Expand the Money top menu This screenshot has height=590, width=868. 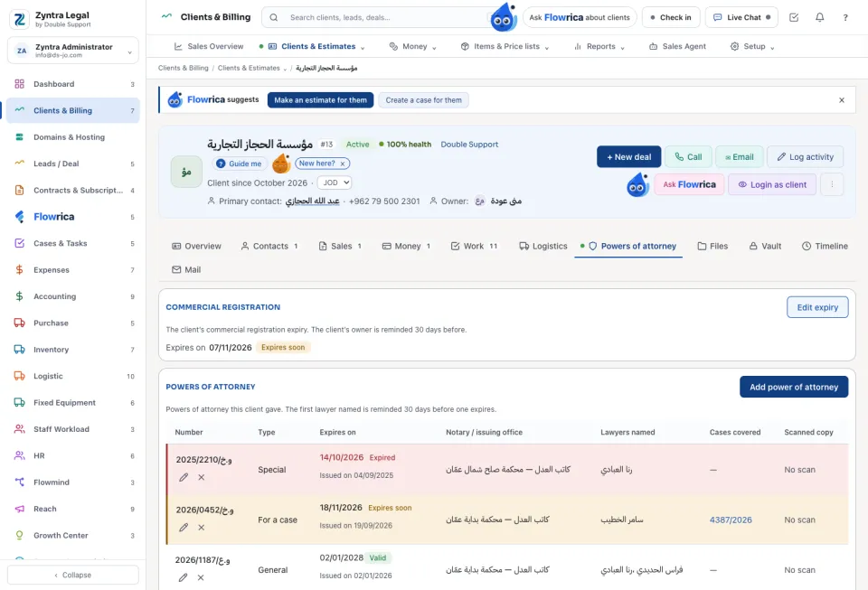click(413, 46)
